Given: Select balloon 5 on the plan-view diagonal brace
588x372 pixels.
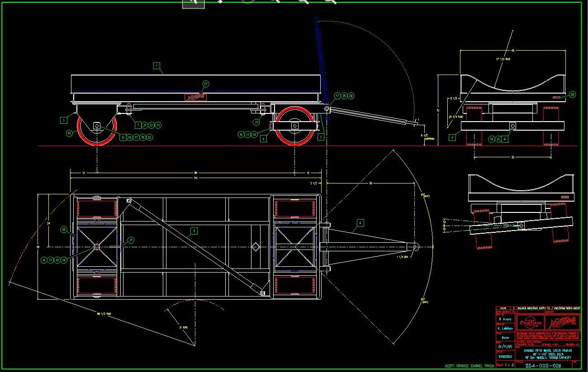Looking at the screenshot, I should click(x=194, y=231).
